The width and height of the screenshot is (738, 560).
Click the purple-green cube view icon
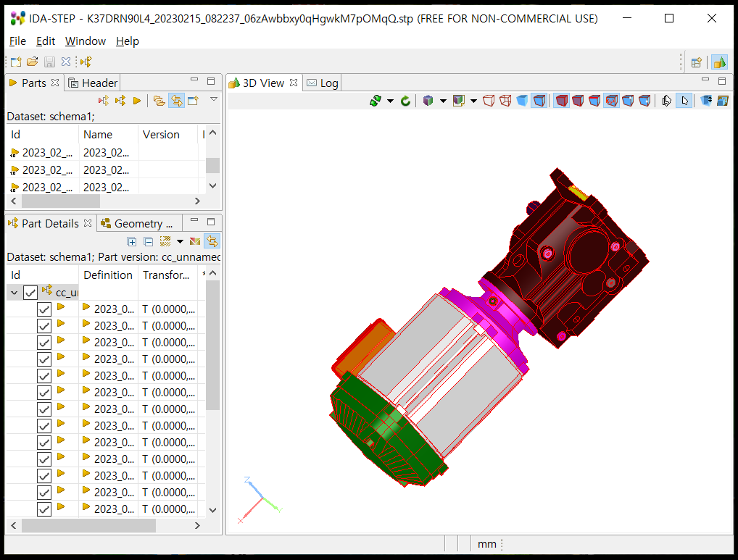coord(428,101)
